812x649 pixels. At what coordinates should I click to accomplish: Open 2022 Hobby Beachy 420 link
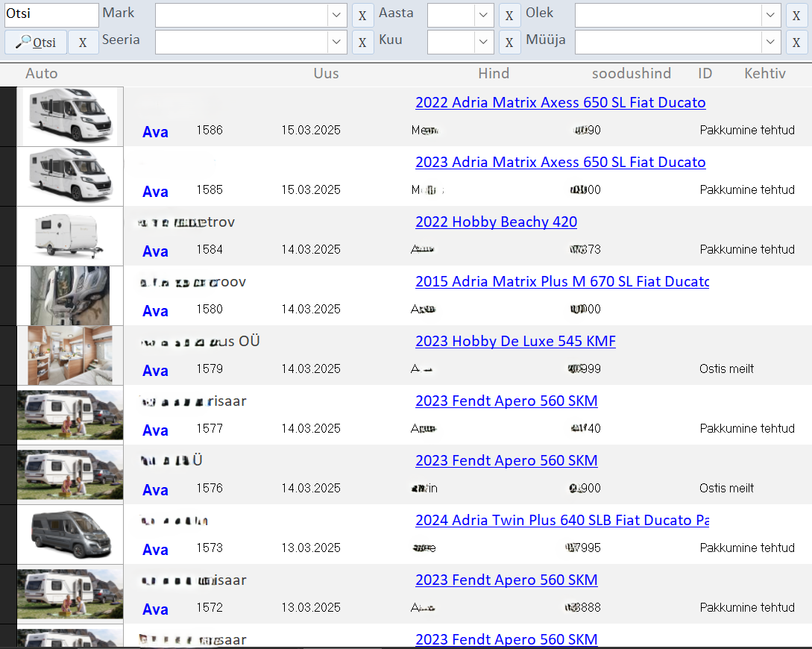(x=496, y=222)
